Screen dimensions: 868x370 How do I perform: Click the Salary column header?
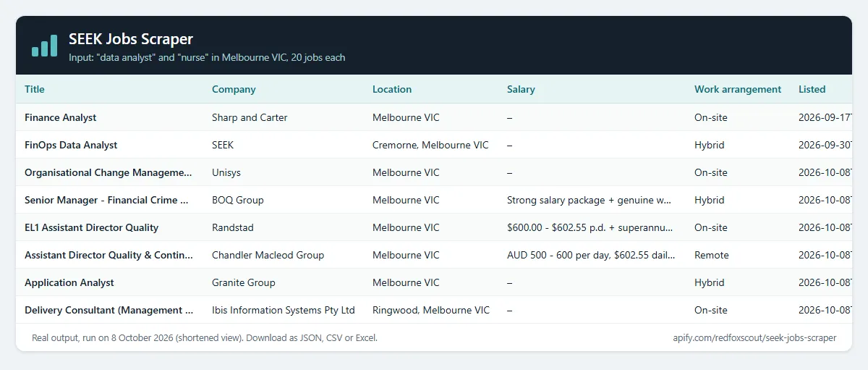521,90
